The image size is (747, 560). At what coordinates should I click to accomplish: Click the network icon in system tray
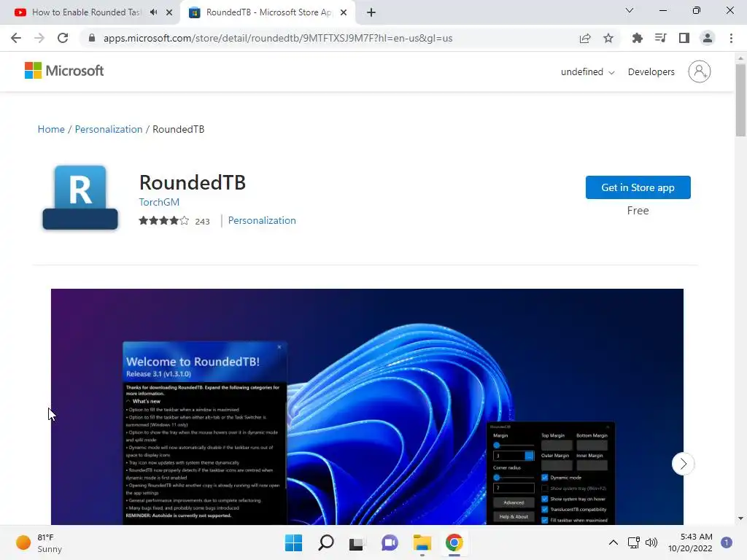pyautogui.click(x=633, y=542)
